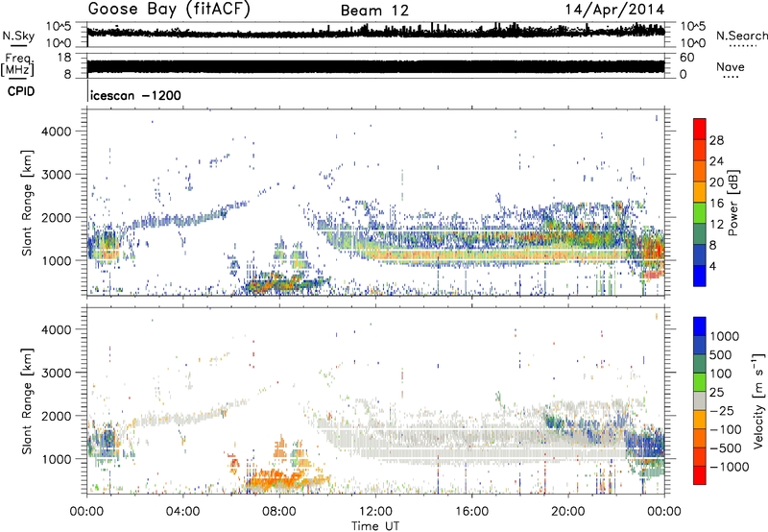The image size is (768, 532).
Task: Click the '20:00' time axis label
Action: [567, 512]
